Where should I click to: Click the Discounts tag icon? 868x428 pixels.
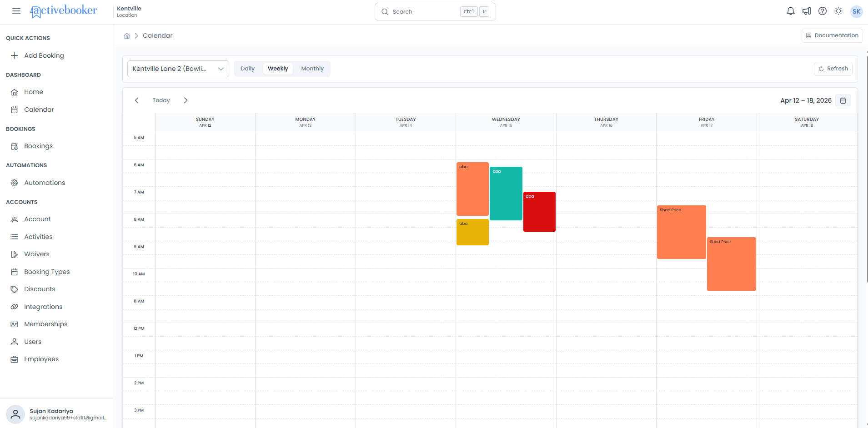(15, 289)
